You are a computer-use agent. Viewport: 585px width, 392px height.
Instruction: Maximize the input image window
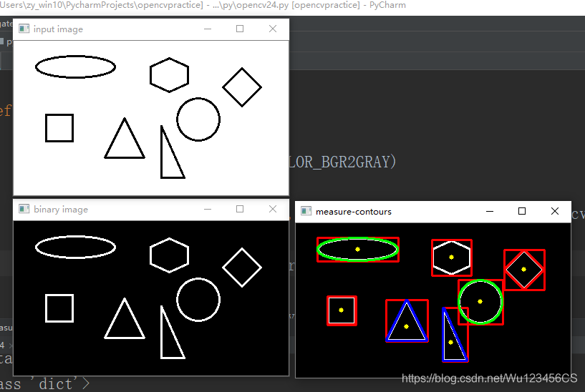pos(240,29)
